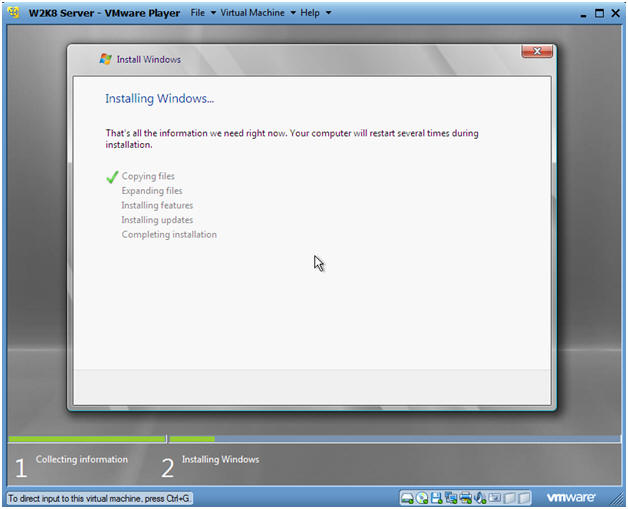Click the Windows flag icon in Install Windows
The image size is (628, 509).
click(105, 59)
